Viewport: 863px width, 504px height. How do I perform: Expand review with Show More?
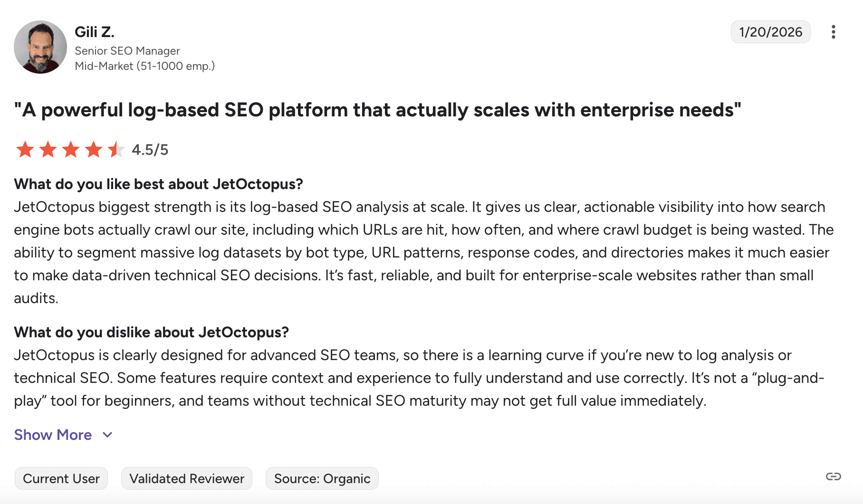[x=53, y=435]
